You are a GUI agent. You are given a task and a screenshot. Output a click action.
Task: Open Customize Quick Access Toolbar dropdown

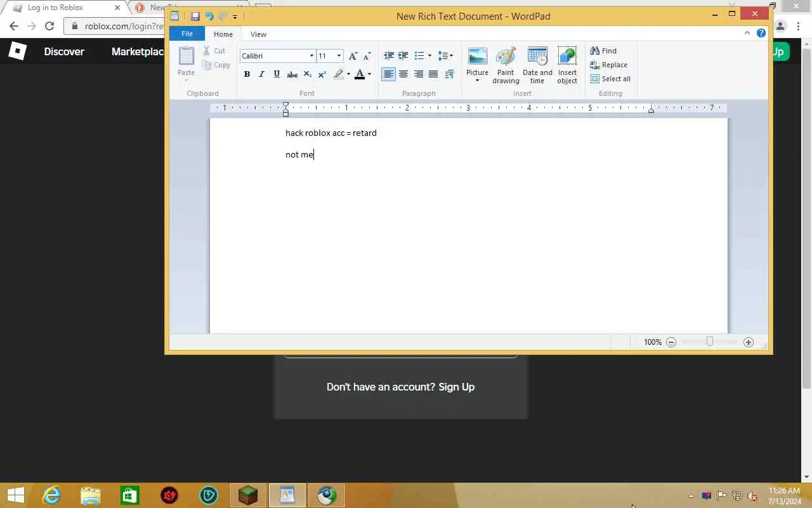click(235, 17)
